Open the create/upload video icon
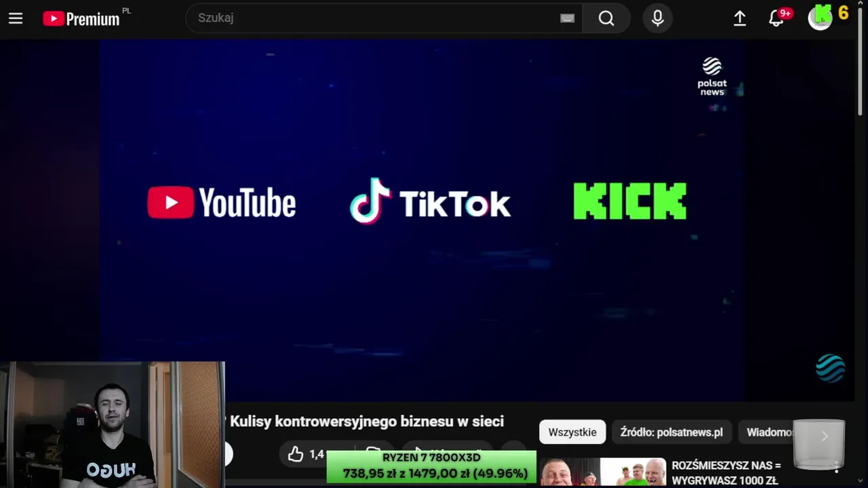The width and height of the screenshot is (868, 488). [x=740, y=18]
